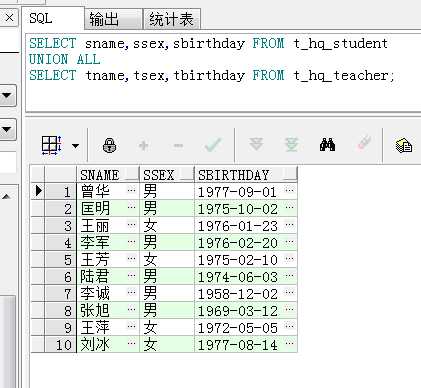Screen dimensions: 421x388
Task: Click the date 1977-08-14
Action: click(x=237, y=345)
